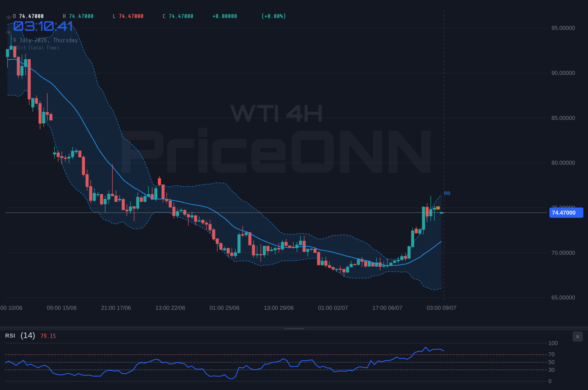
Task: Click the RSI scale label 50
Action: click(x=551, y=362)
